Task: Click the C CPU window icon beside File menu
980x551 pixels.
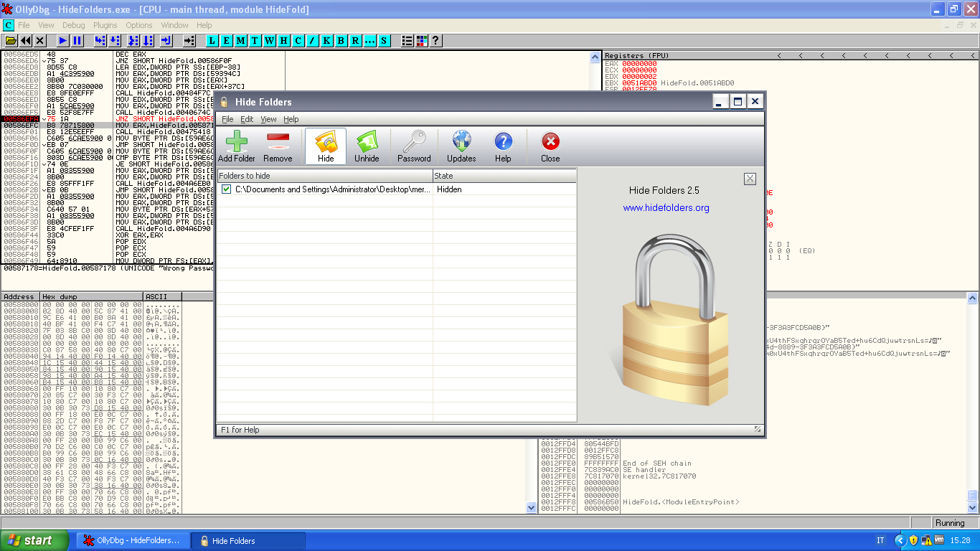Action: [9, 25]
